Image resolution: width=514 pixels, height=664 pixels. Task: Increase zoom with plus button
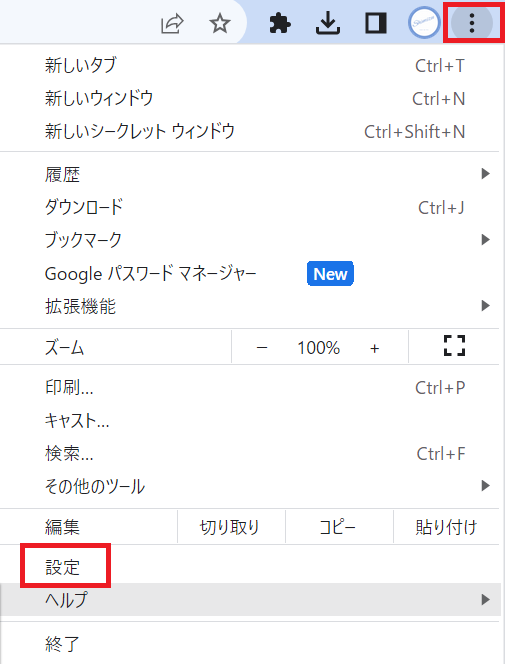pyautogui.click(x=374, y=349)
